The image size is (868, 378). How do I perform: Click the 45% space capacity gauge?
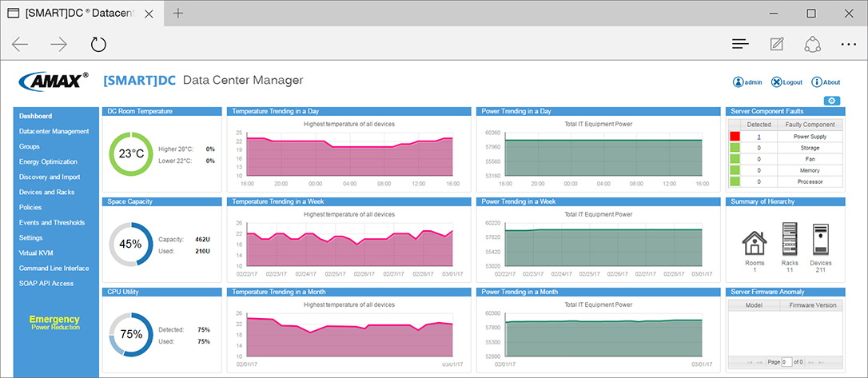(x=131, y=244)
